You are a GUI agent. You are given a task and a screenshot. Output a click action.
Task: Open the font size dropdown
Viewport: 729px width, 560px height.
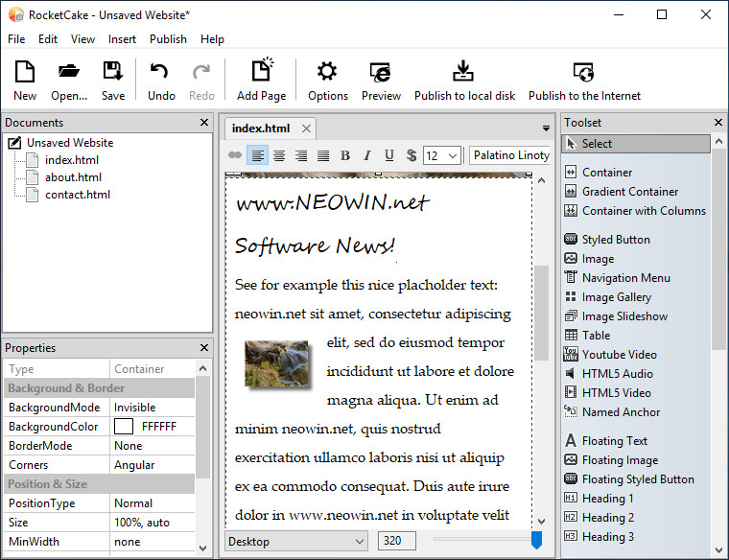point(442,155)
